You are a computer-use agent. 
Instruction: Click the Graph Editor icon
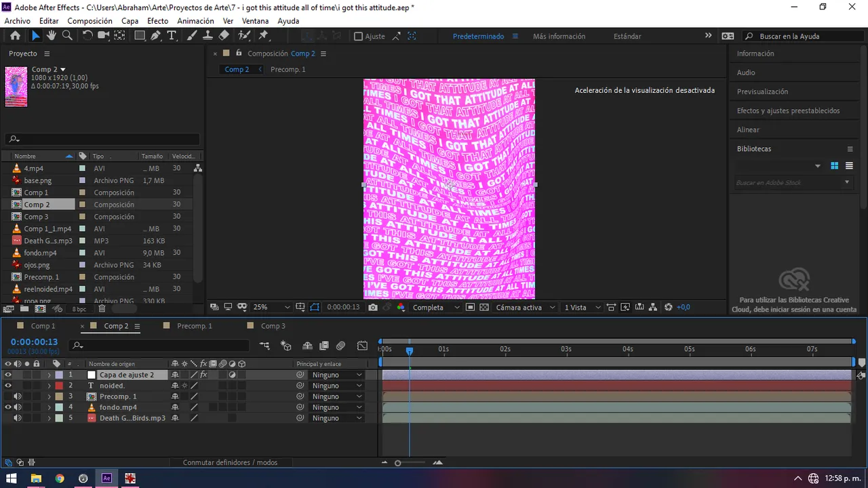(x=362, y=346)
